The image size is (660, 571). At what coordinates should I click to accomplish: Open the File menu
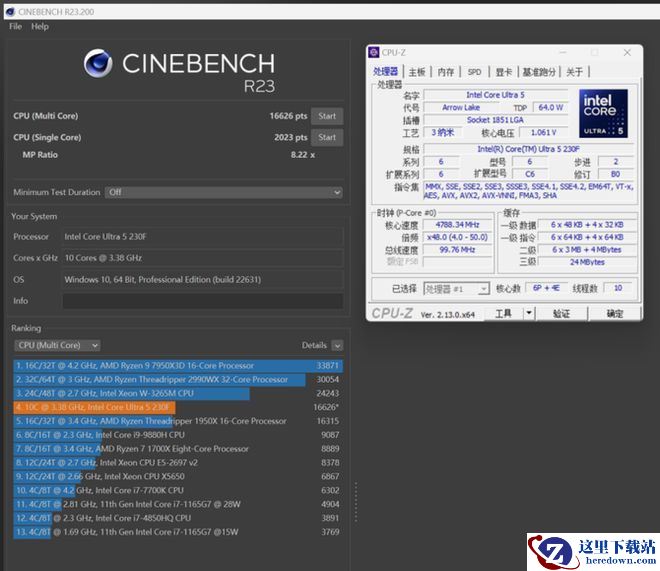coord(16,27)
